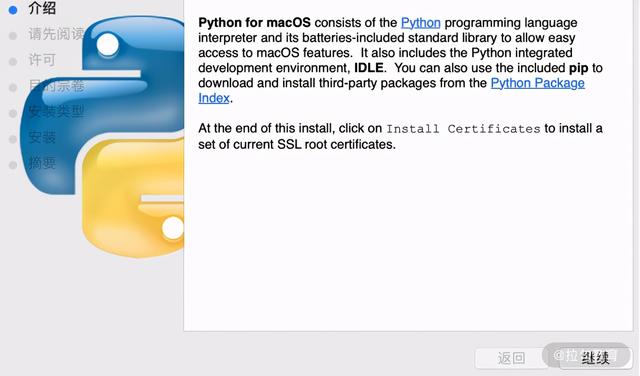
Task: Select the 安装类型 step in the sidebar
Action: point(56,111)
